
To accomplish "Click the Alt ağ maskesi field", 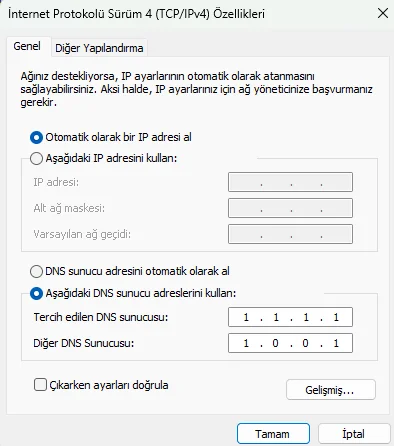I will [x=290, y=208].
